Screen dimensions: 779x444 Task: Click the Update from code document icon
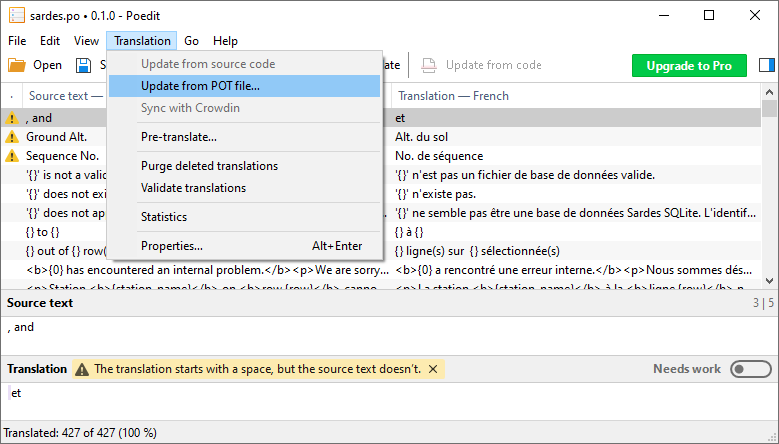428,65
